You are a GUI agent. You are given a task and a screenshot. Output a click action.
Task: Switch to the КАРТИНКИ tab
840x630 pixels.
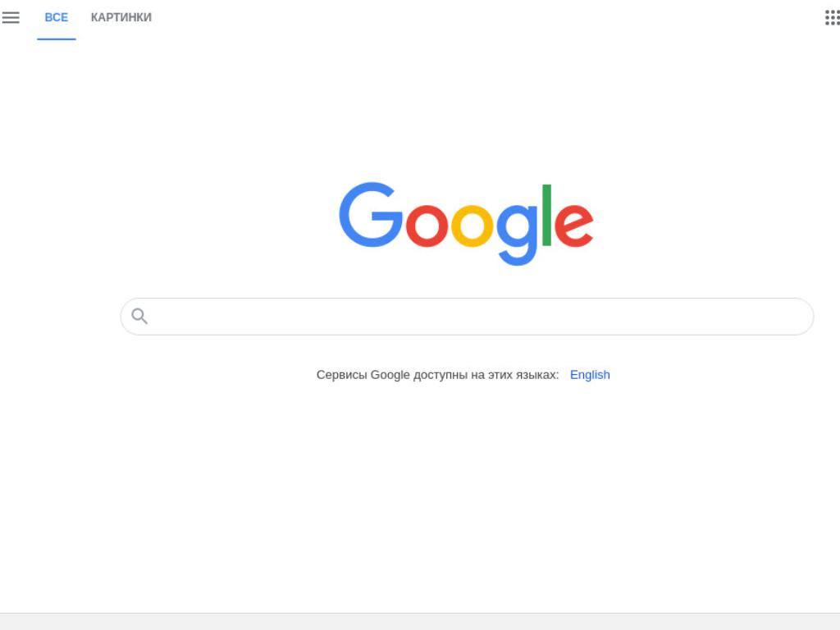(121, 18)
